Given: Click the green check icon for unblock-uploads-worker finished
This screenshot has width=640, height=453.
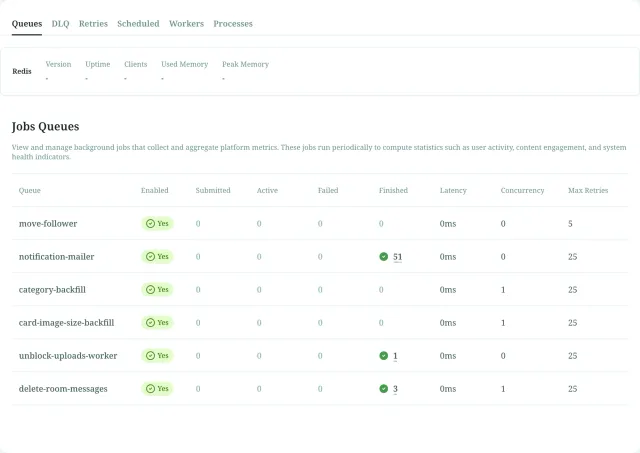Looking at the screenshot, I should coord(384,355).
